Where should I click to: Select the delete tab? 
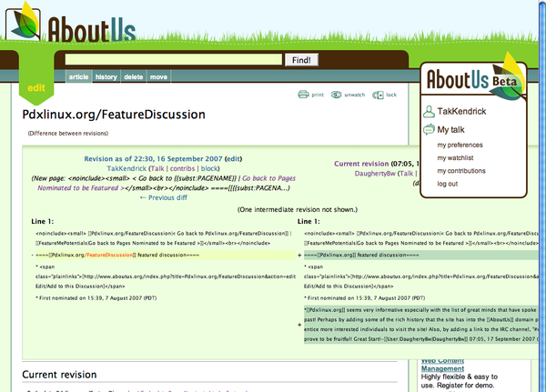coord(133,77)
